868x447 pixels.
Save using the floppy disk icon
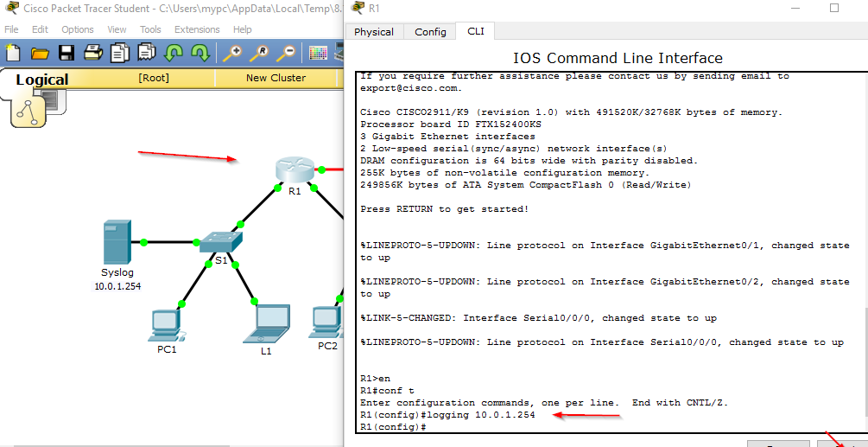pos(67,54)
